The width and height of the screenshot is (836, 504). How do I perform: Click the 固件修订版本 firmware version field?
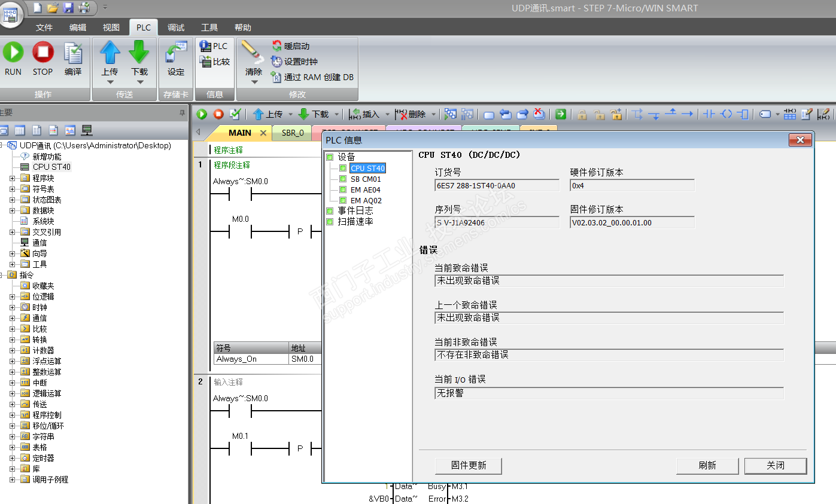(x=632, y=222)
